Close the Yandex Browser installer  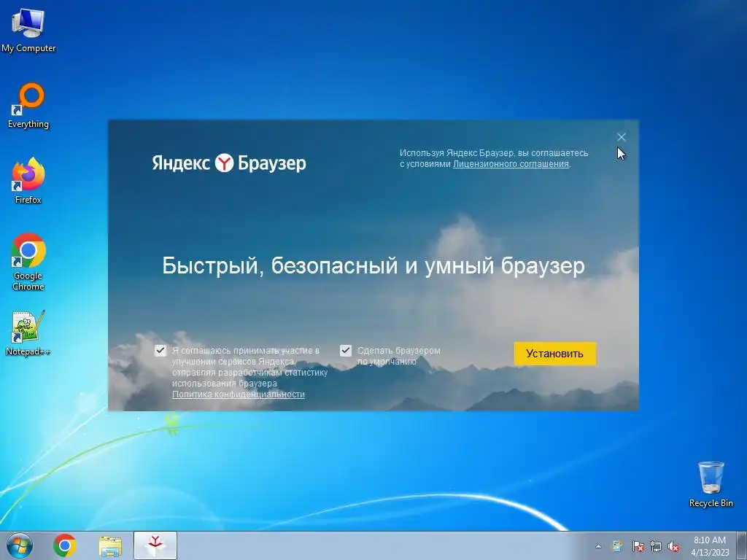tap(622, 137)
